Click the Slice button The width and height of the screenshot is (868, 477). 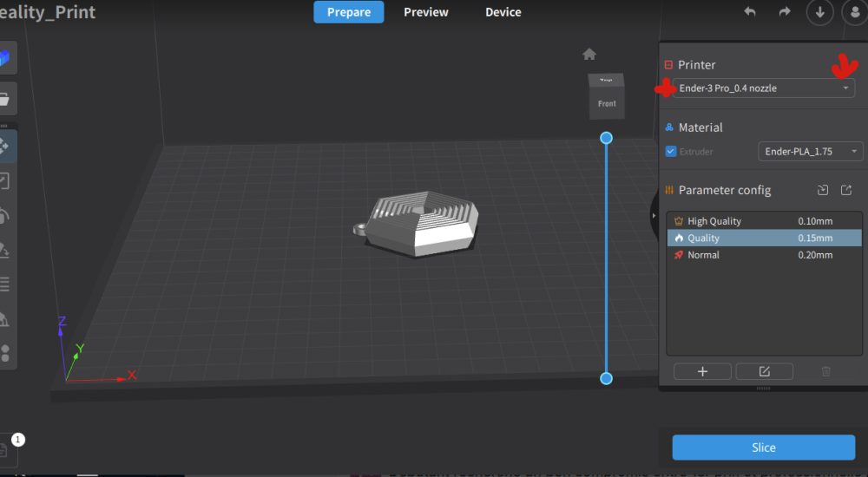click(763, 448)
